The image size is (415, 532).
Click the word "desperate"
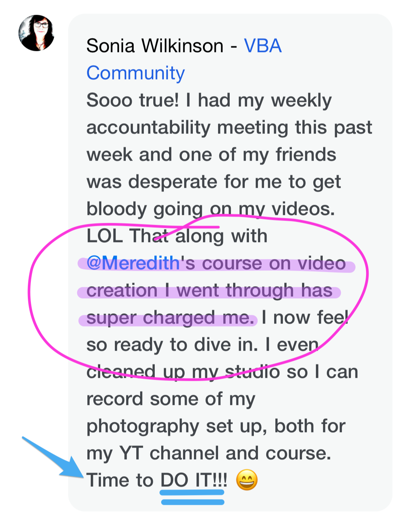[173, 182]
